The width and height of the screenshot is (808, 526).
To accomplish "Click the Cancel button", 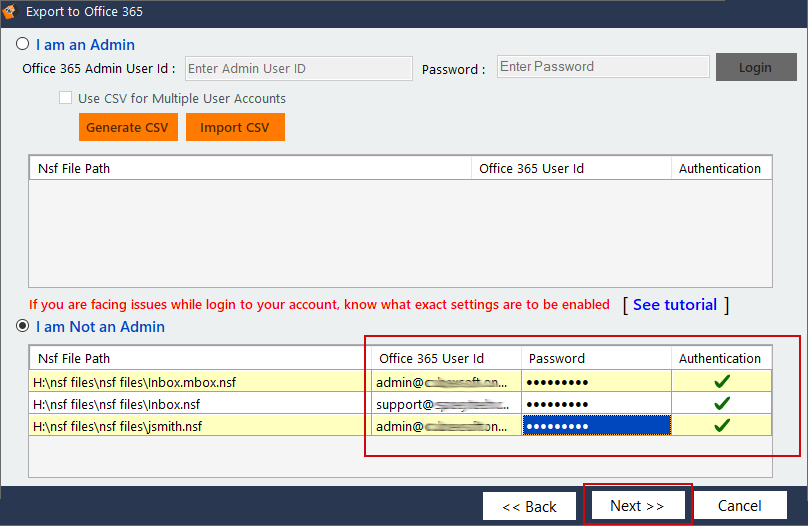I will pyautogui.click(x=740, y=505).
